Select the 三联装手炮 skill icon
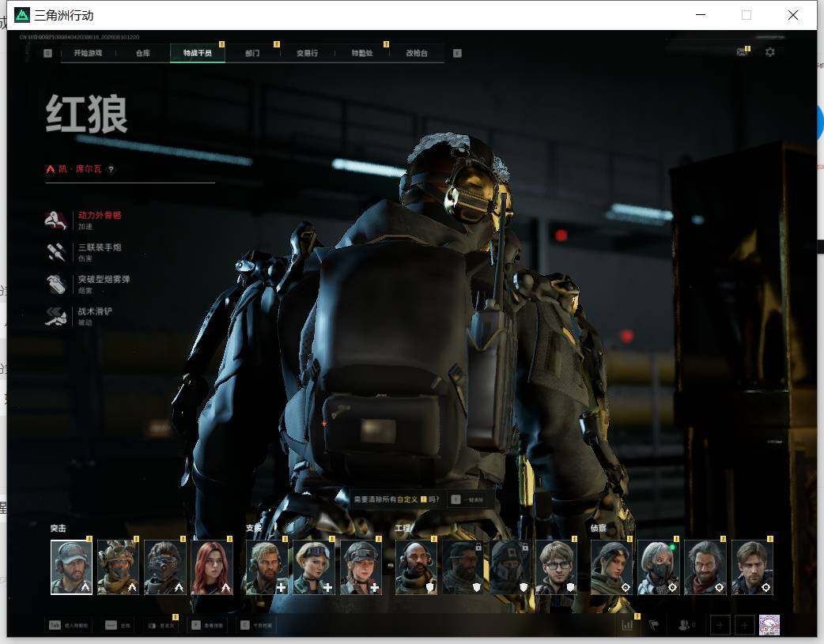Screen dimensions: 824x644 55,252
